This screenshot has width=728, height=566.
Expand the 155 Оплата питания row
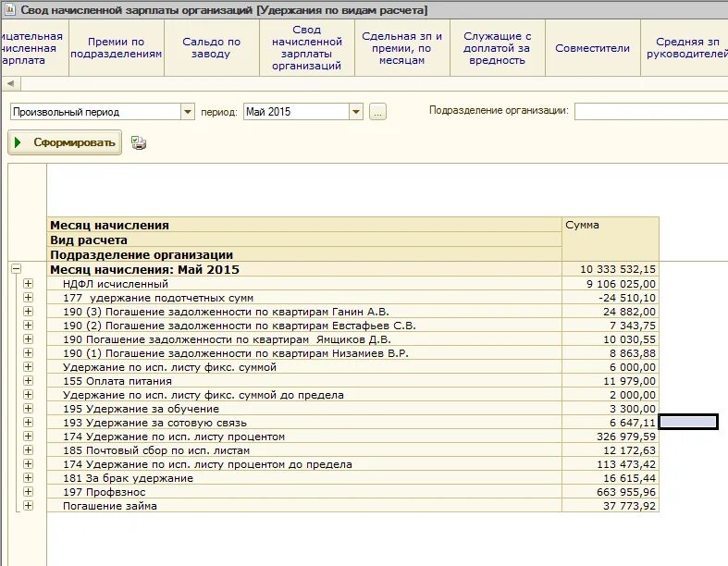point(28,381)
